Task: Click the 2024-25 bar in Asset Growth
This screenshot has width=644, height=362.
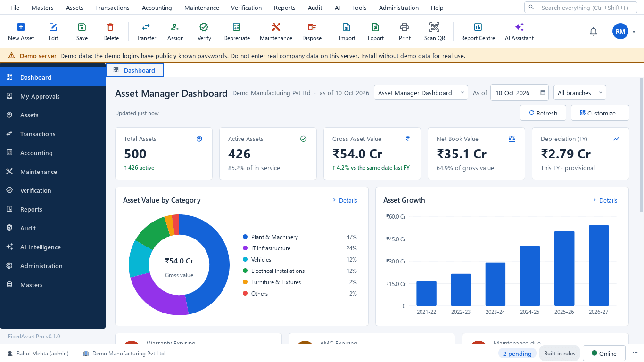Action: 530,276
